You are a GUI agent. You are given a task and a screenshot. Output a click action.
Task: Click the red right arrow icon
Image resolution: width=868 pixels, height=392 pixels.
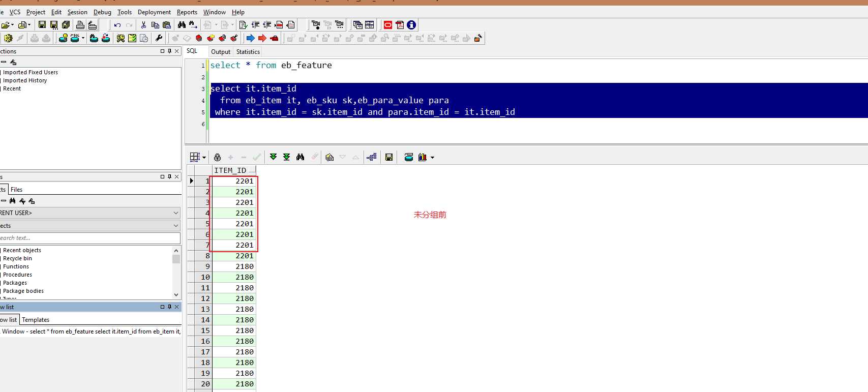click(x=262, y=38)
